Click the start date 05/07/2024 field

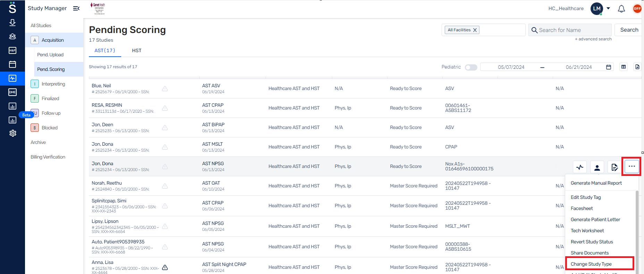point(511,67)
